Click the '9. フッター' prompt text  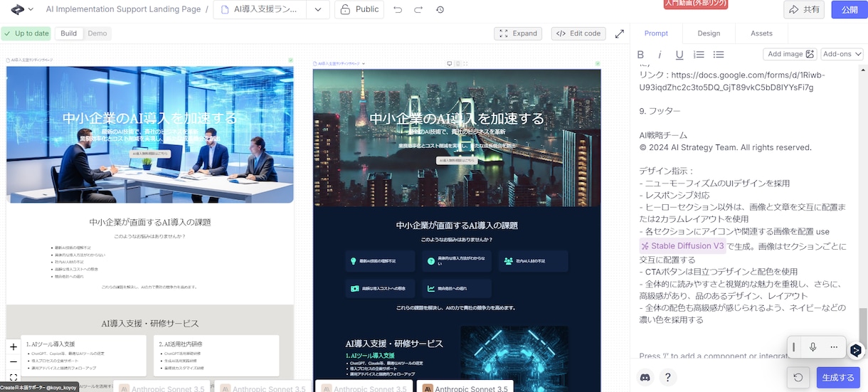(x=660, y=111)
